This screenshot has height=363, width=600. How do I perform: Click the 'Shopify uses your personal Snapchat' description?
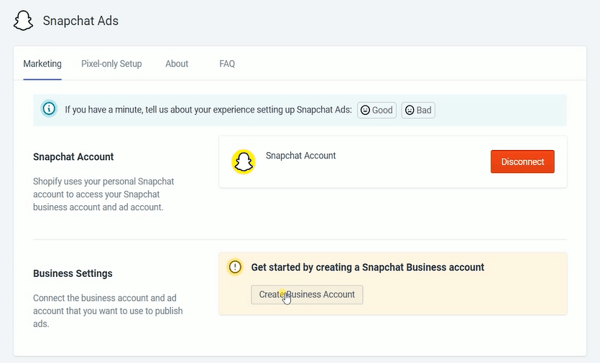pos(104,194)
